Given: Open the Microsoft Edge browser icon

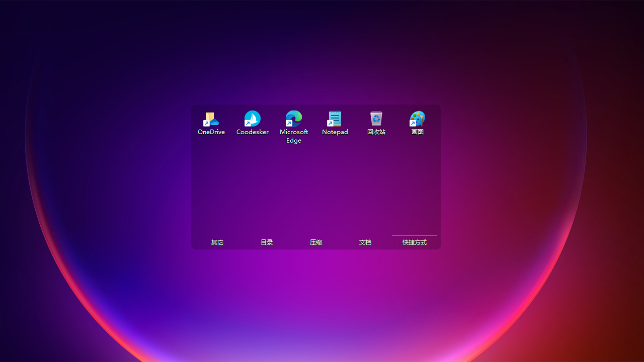Looking at the screenshot, I should click(294, 119).
